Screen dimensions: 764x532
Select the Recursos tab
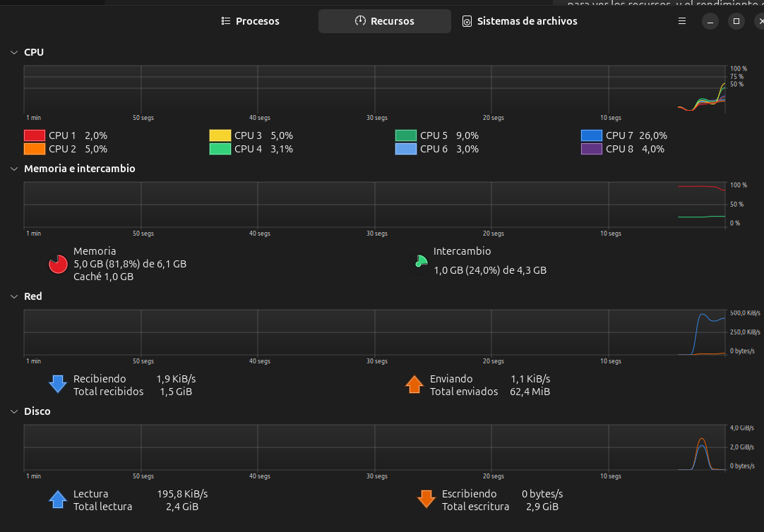pyautogui.click(x=384, y=21)
